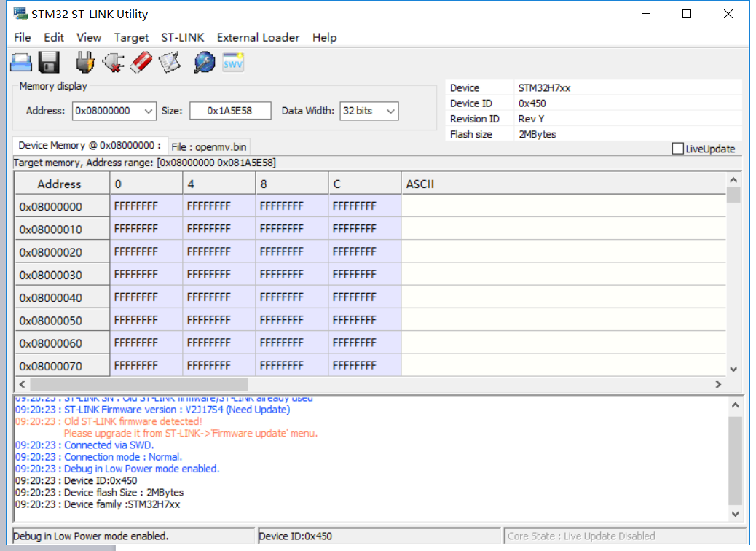Click 'Target memory, Address range' label

pyautogui.click(x=145, y=163)
